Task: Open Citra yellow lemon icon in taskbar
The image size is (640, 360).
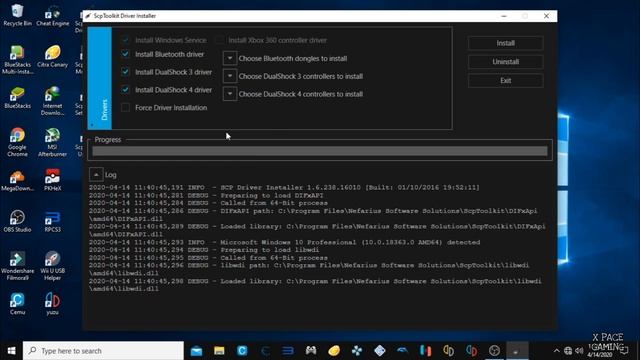Action: [334, 351]
